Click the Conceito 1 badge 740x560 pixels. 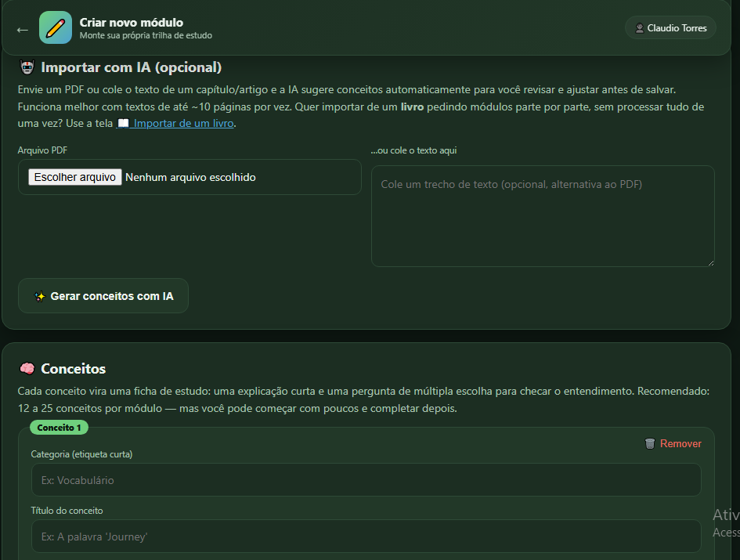59,428
